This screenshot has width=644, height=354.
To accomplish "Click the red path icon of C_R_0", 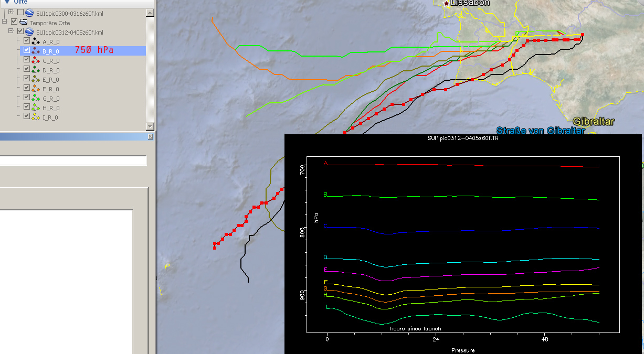I will pos(36,60).
